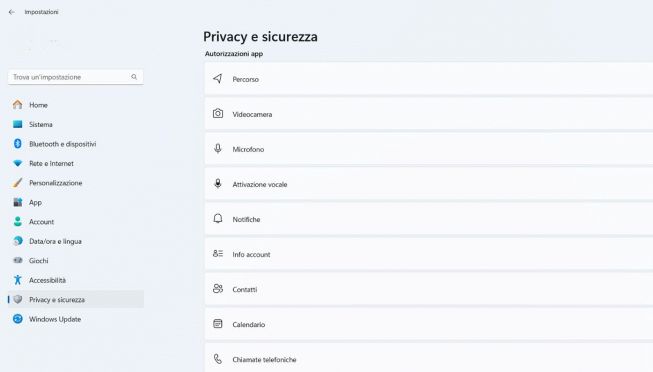Screen dimensions: 653x372
Task: Click the back arrow next to Impostazioni
Action: [12, 12]
